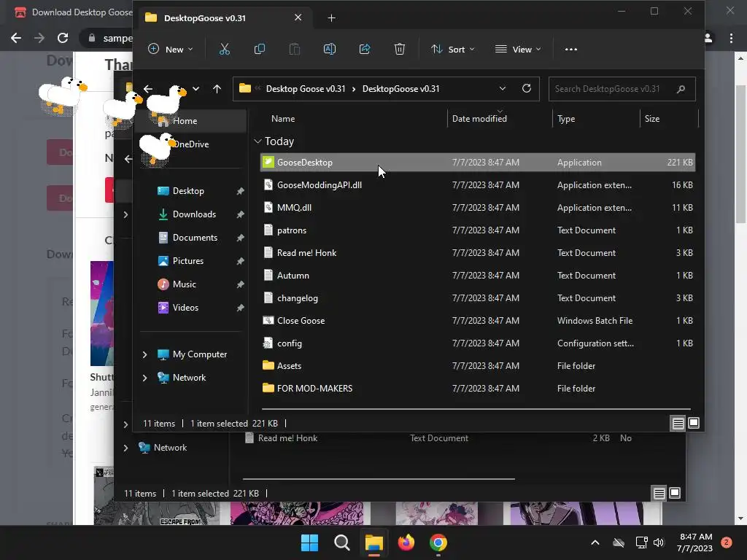This screenshot has width=747, height=560.
Task: Click the search magnifier icon in Explorer
Action: pyautogui.click(x=681, y=89)
